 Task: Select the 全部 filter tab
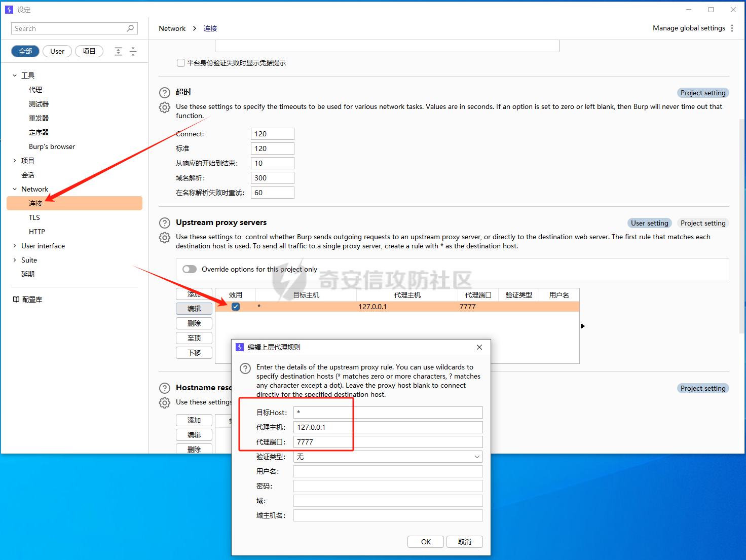pos(25,51)
